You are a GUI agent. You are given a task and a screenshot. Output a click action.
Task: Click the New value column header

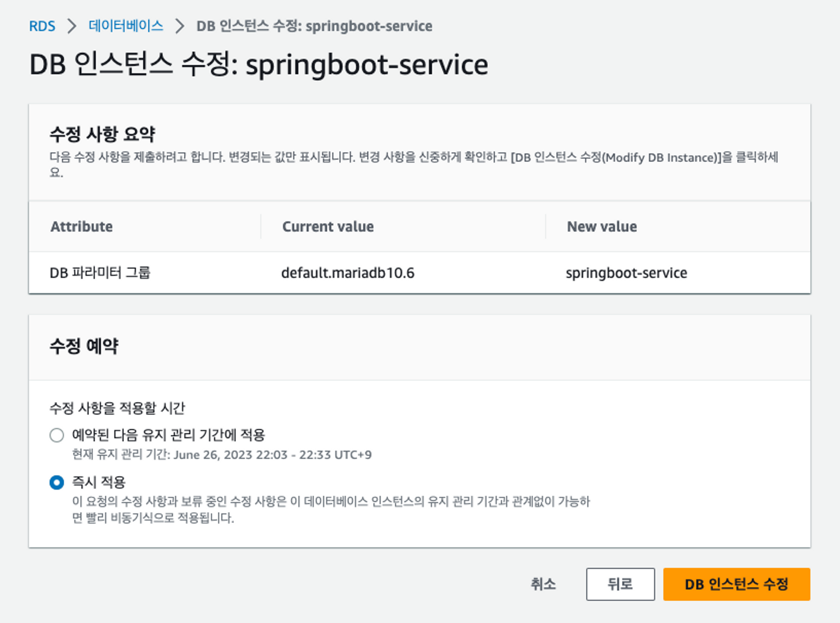(601, 226)
